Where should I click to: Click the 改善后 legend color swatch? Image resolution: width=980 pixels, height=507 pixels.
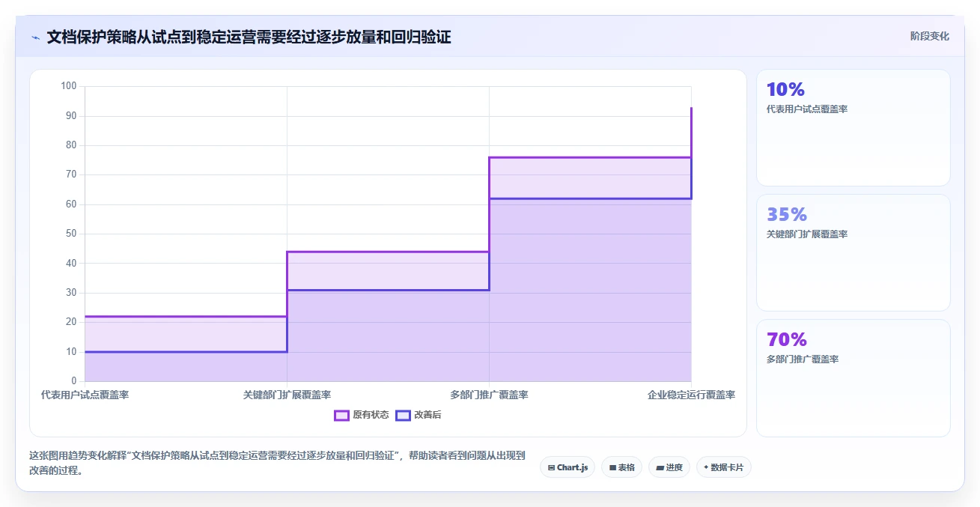pyautogui.click(x=403, y=415)
